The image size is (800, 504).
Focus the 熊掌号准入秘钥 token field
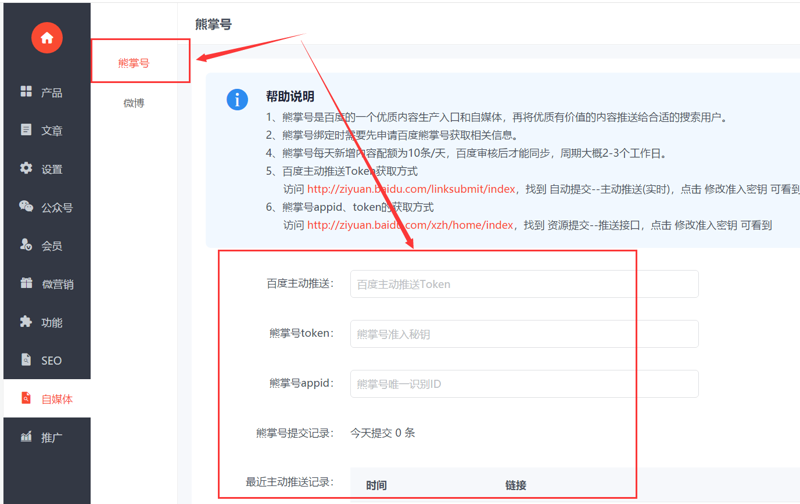click(524, 334)
